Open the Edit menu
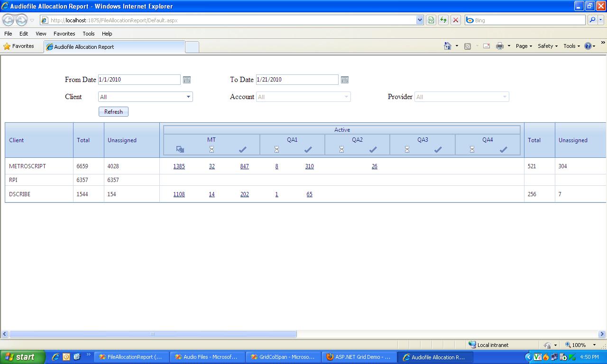Screen dimensions: 607x364 pos(24,34)
